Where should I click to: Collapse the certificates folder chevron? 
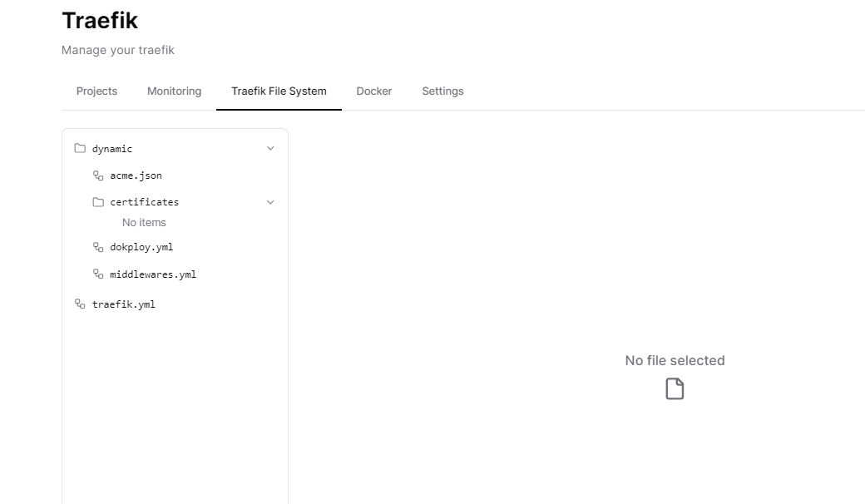[270, 202]
